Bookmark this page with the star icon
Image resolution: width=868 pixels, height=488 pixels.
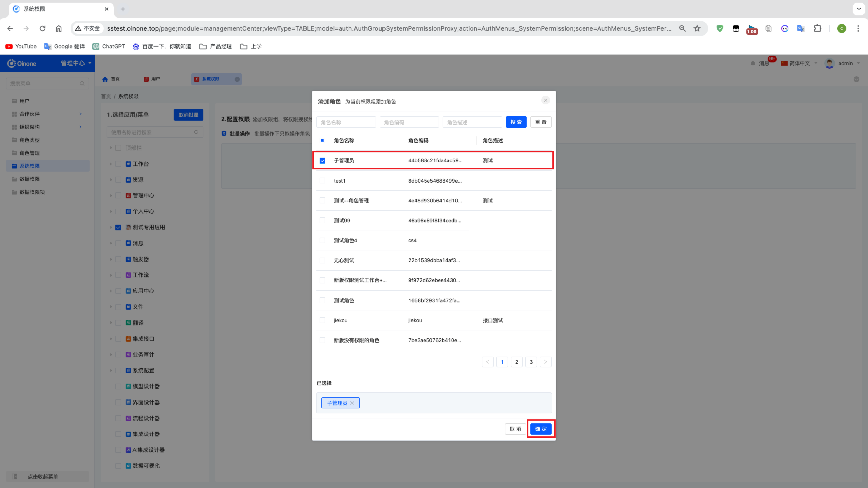(x=697, y=29)
